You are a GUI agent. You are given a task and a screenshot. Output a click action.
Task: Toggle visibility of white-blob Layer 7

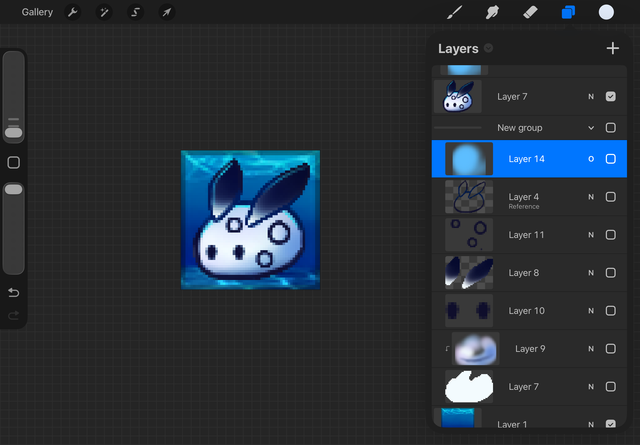(611, 387)
